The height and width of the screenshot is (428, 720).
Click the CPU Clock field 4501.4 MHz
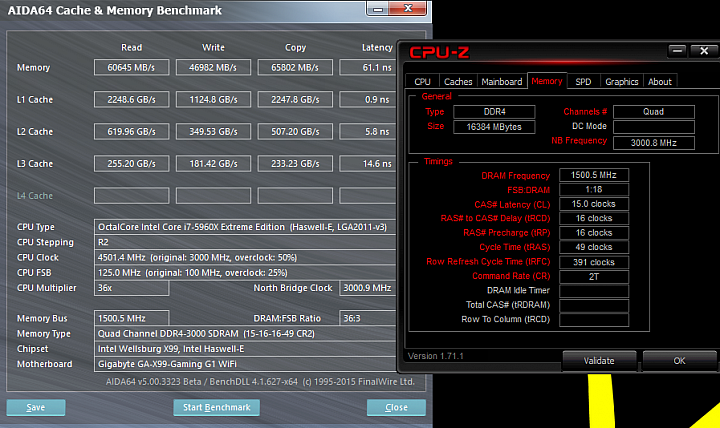click(245, 257)
